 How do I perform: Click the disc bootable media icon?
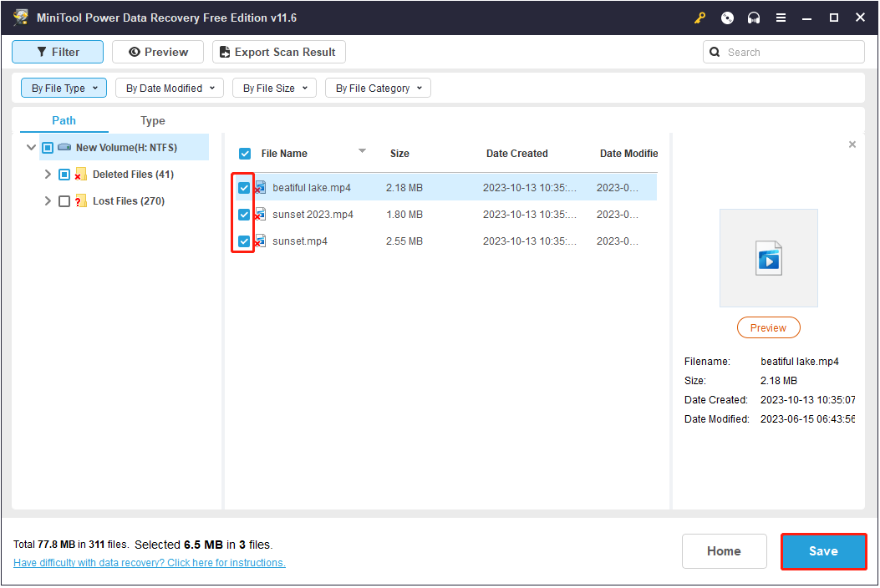[x=727, y=18]
